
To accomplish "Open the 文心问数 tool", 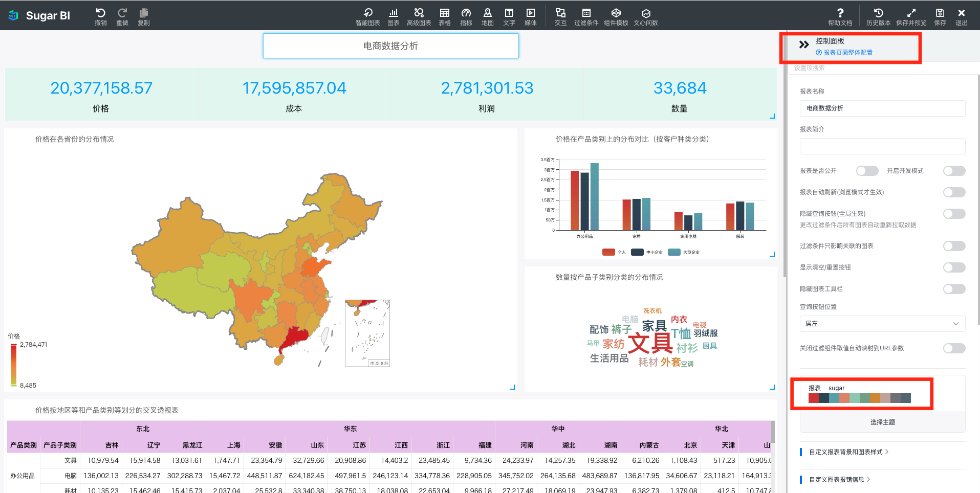I will (646, 16).
